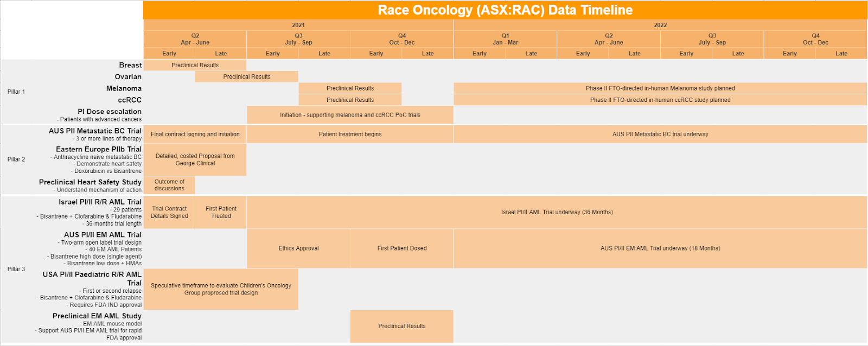
Task: Click '- Doxorubicin vs Bisantrene' text
Action: tap(106, 171)
